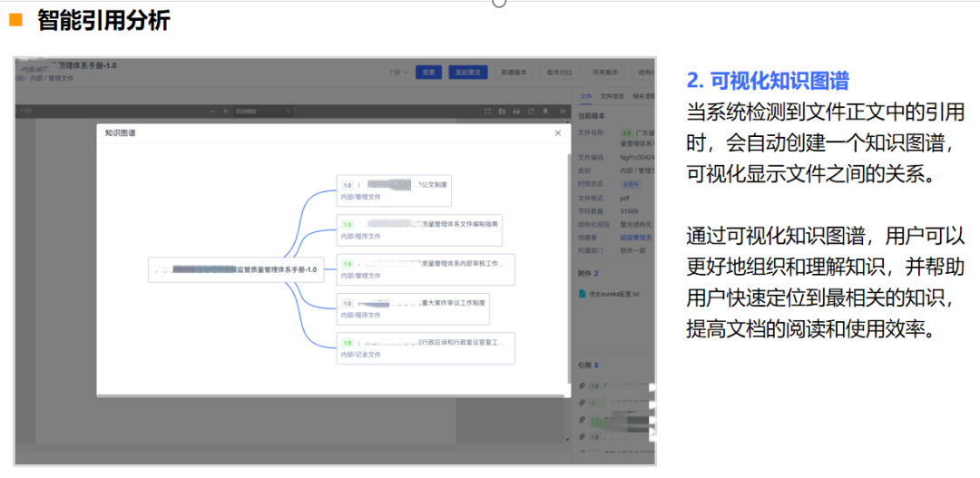This screenshot has height=478, width=980.
Task: Open the 优化eureka配置.txt attachment
Action: (613, 294)
